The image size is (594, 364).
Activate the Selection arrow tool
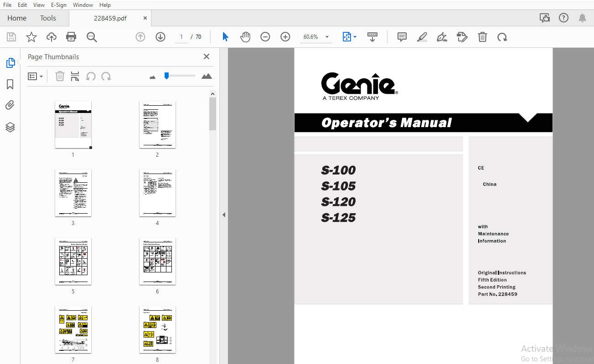coord(225,37)
